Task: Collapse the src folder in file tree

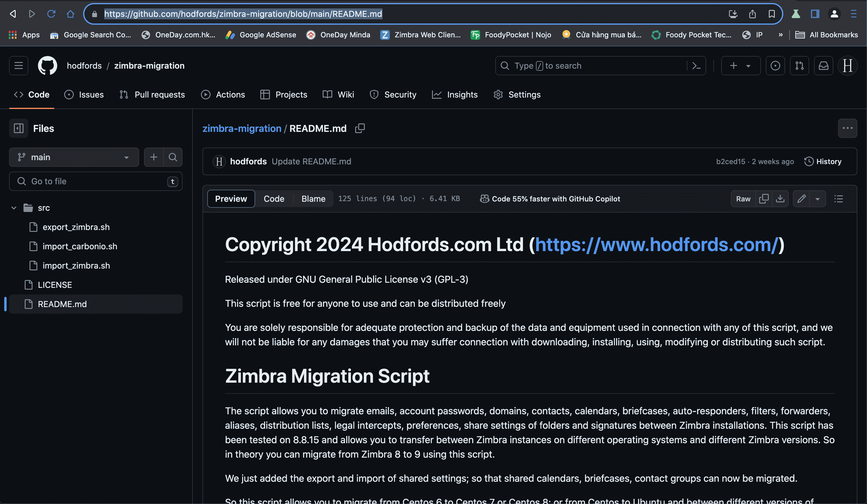Action: pyautogui.click(x=14, y=208)
